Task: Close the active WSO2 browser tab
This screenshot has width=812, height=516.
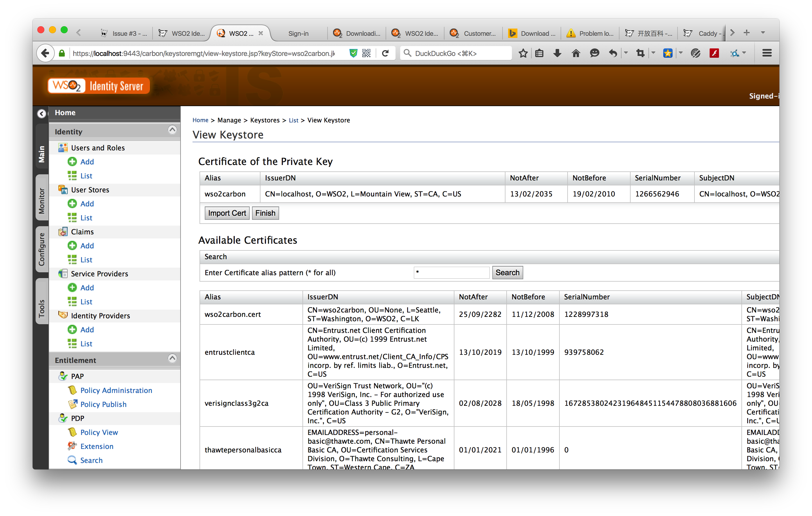Action: click(x=261, y=33)
